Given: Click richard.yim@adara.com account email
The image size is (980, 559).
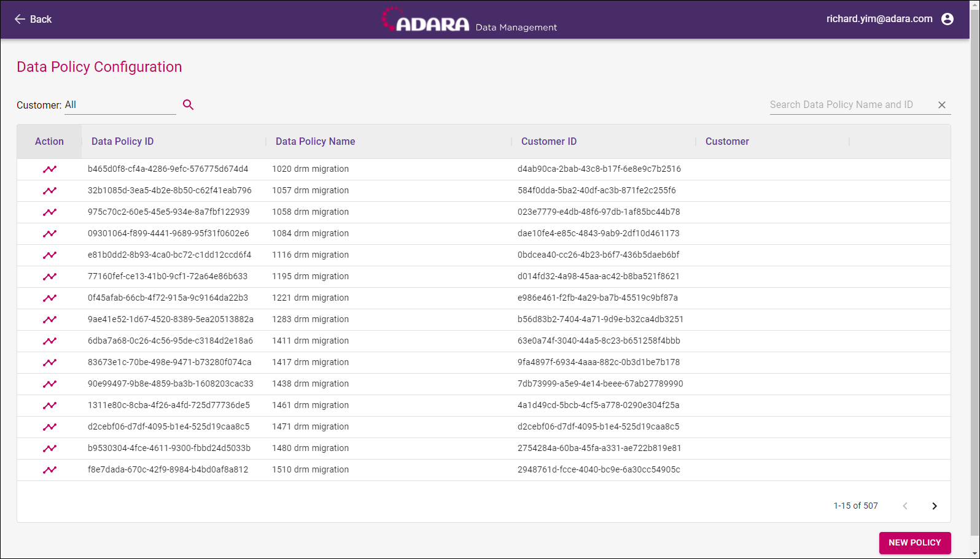Looking at the screenshot, I should [x=879, y=19].
